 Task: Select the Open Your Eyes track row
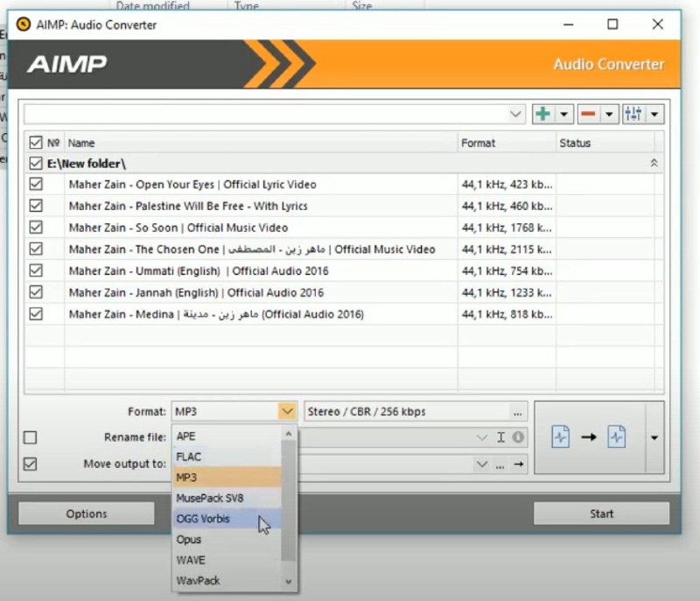tap(344, 185)
